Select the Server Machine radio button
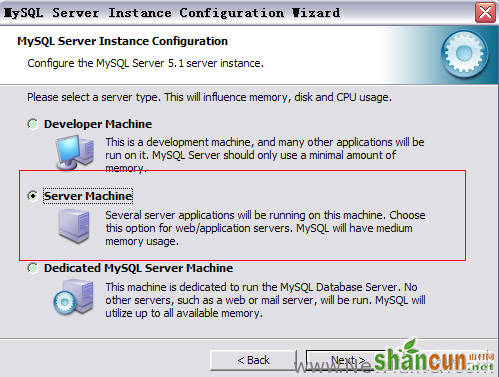Screen dimensions: 499x377 tap(33, 196)
